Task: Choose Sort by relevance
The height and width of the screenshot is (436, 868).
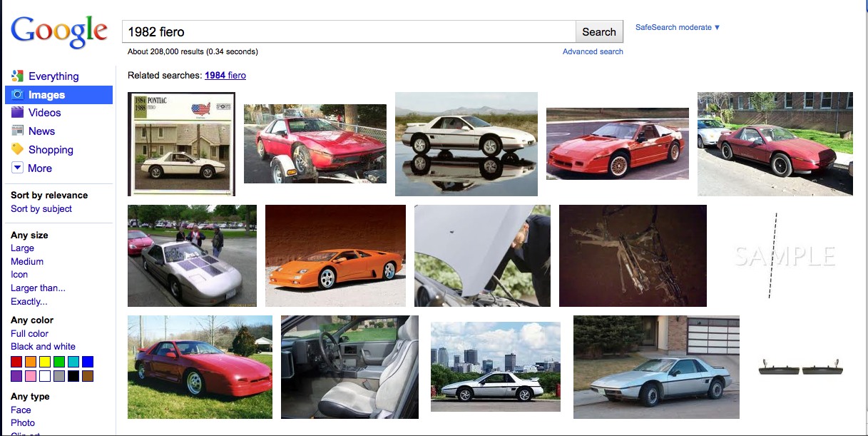Action: (x=49, y=195)
